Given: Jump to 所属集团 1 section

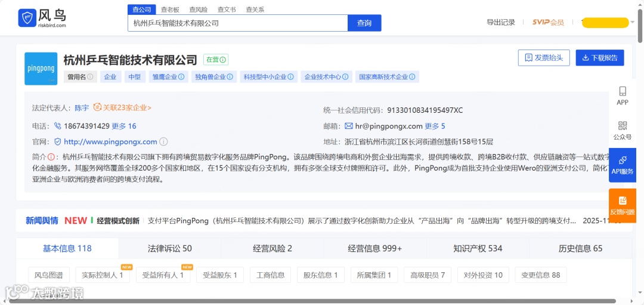Looking at the screenshot, I should 374,275.
